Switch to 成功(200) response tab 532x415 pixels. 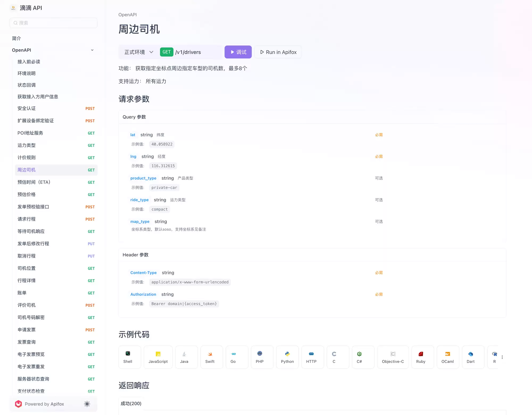(131, 404)
